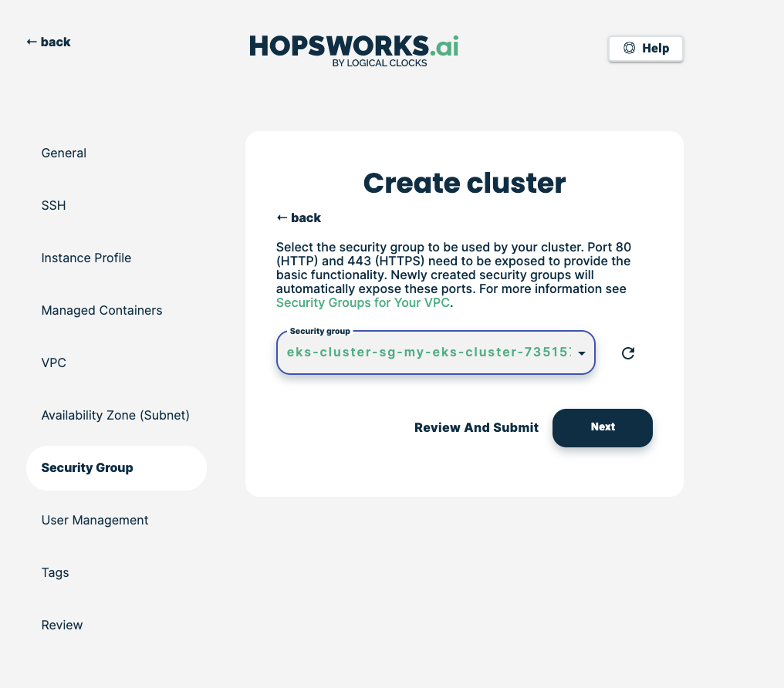Click the Hopsworks.ai logo
Viewport: 784px width, 688px height.
click(353, 50)
